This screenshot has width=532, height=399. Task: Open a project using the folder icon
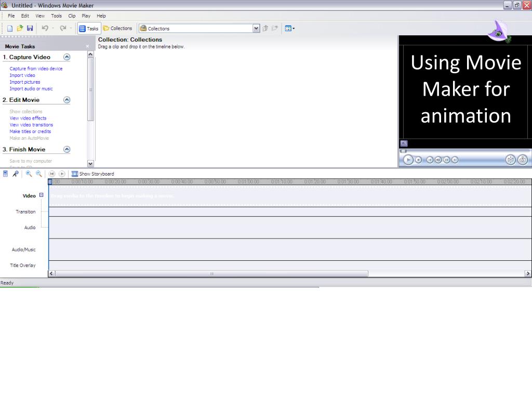(20, 29)
